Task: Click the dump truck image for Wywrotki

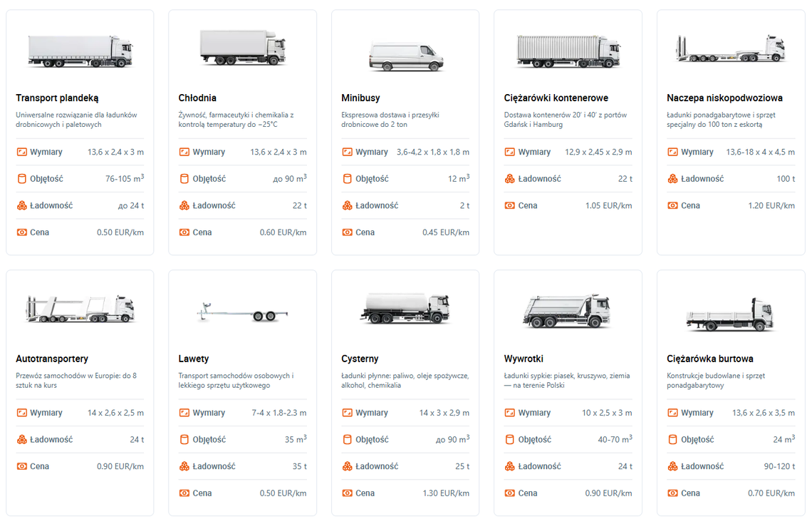Action: click(567, 311)
